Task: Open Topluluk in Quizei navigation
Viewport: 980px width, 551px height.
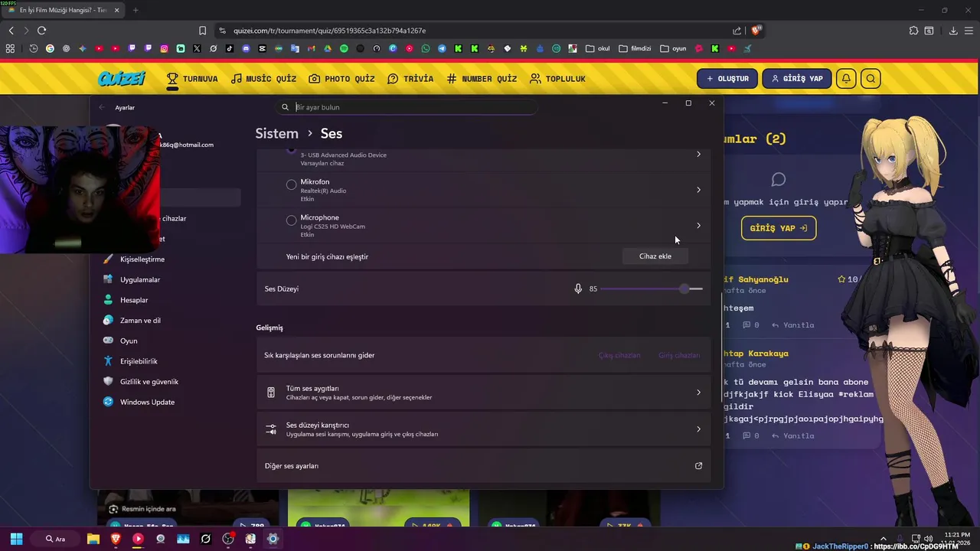Action: point(557,79)
